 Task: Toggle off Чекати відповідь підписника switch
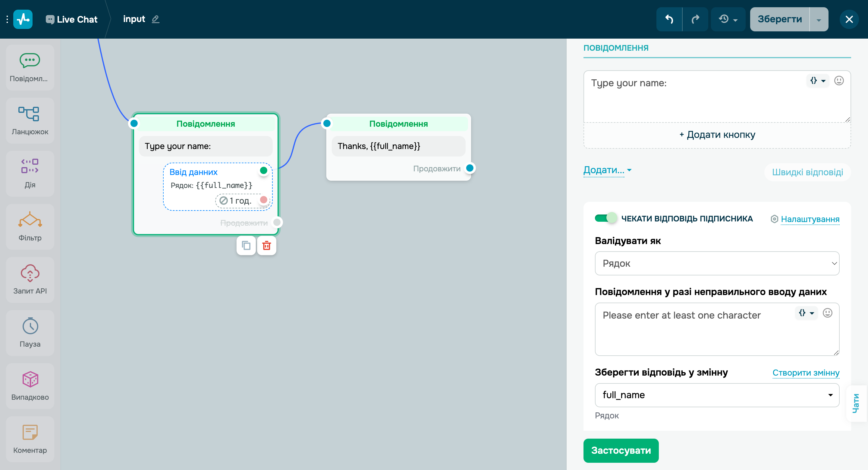coord(605,218)
